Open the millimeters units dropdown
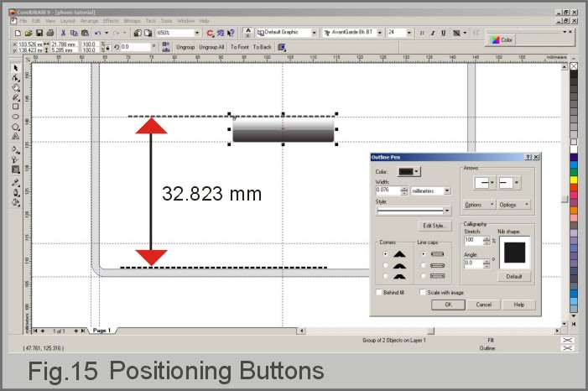The image size is (588, 391). point(447,191)
